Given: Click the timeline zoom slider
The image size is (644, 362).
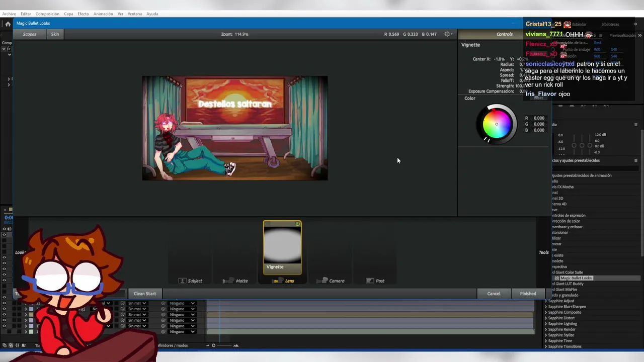Looking at the screenshot, I should (x=221, y=345).
